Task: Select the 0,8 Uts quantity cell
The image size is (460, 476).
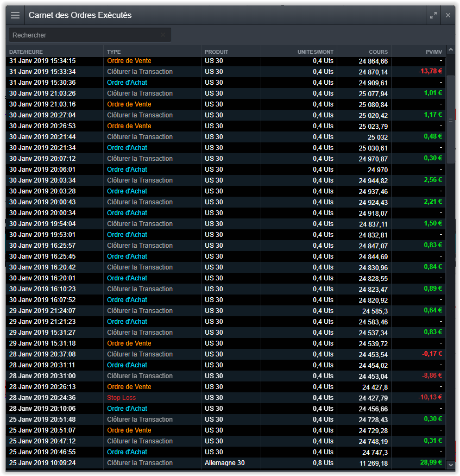Action: pos(323,463)
